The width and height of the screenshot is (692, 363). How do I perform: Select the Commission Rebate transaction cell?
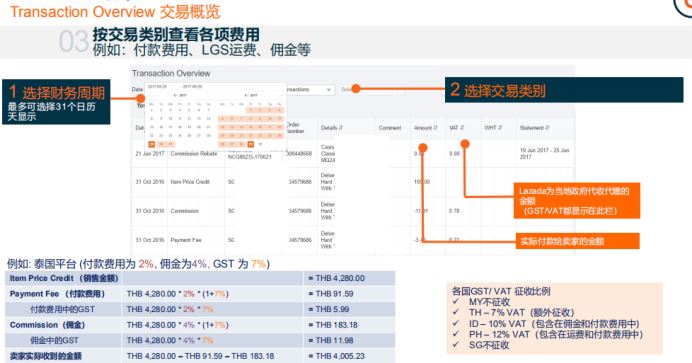point(194,153)
